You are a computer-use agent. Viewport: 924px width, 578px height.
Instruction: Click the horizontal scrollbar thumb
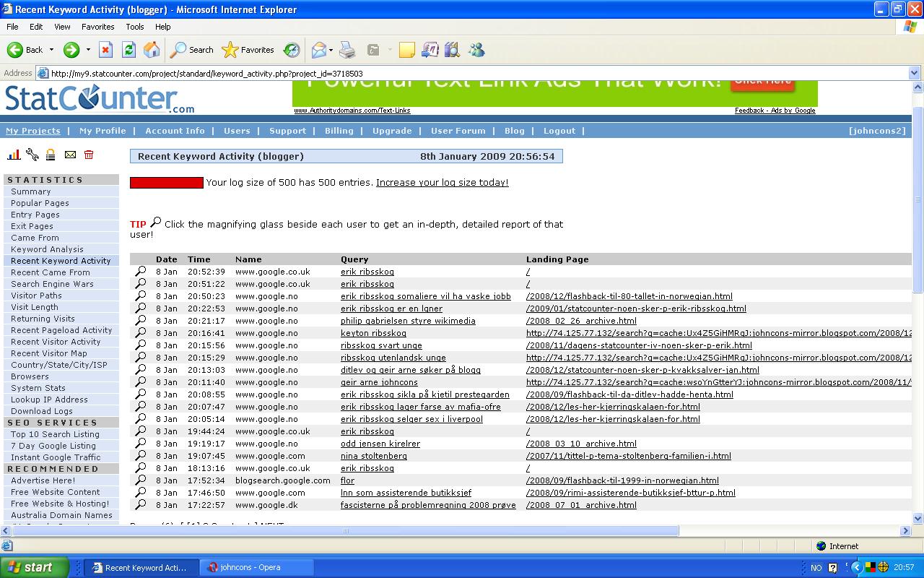345,531
